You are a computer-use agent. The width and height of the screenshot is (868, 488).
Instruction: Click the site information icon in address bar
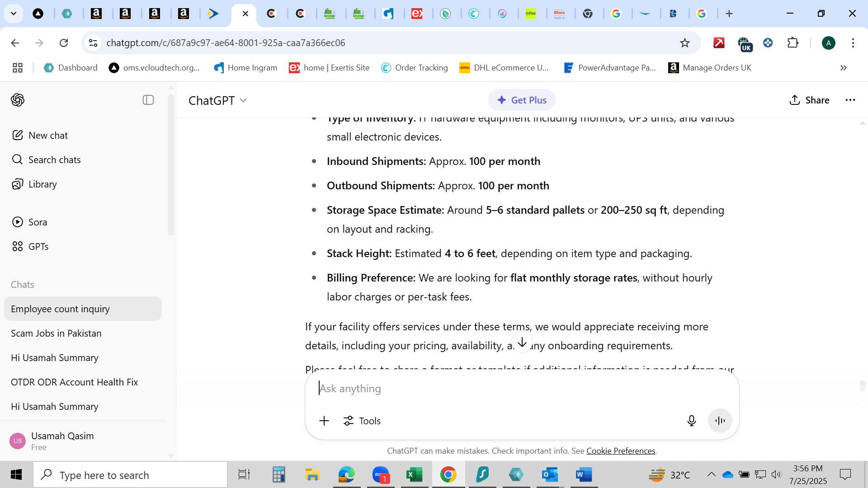(x=93, y=42)
